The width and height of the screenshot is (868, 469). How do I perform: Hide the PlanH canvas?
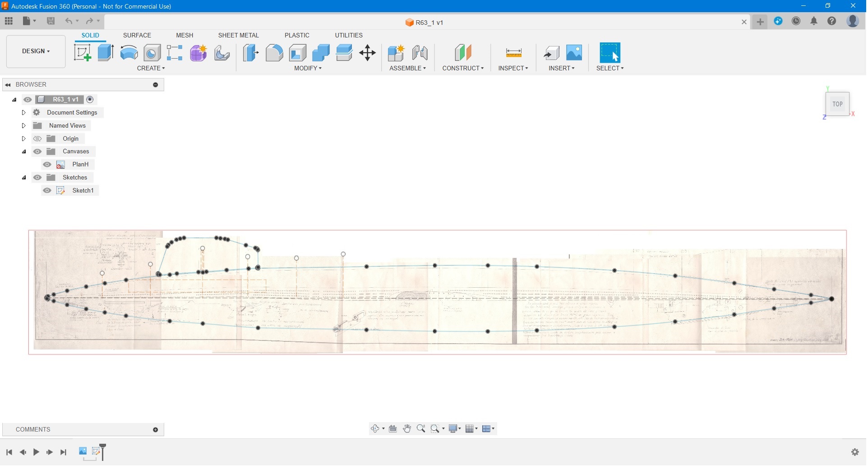[x=47, y=165]
